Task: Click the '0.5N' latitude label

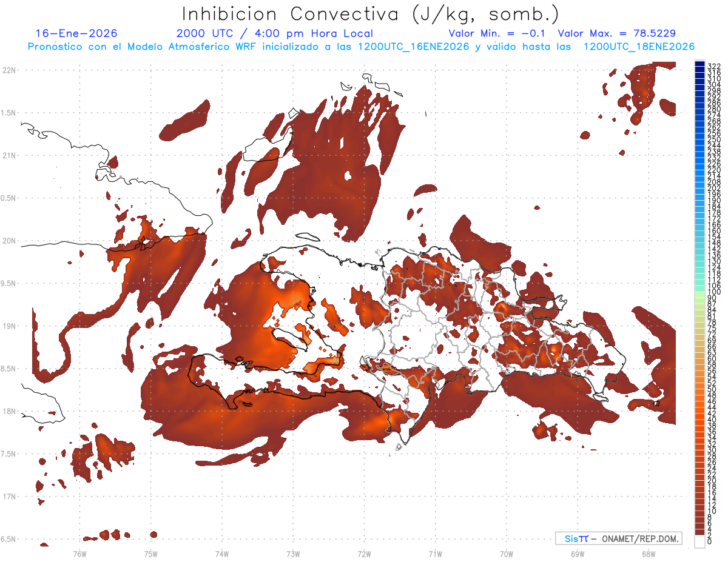Action: 9,198
